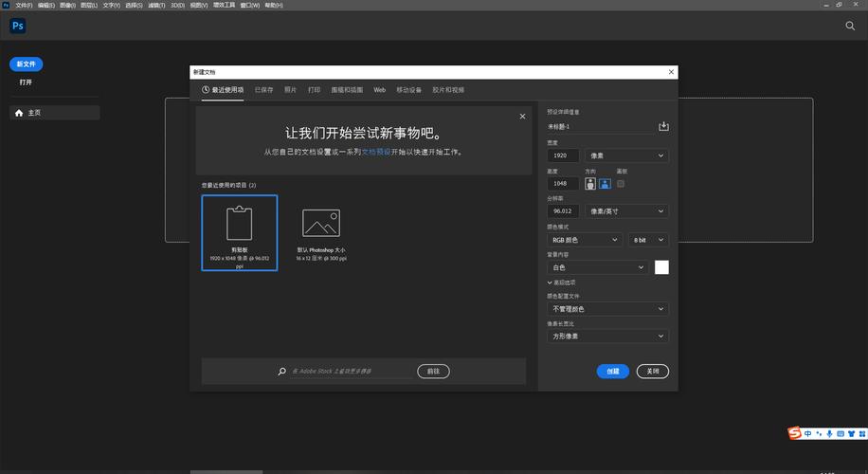868x474 pixels.
Task: Switch to the 最近使用项 tab
Action: [223, 90]
